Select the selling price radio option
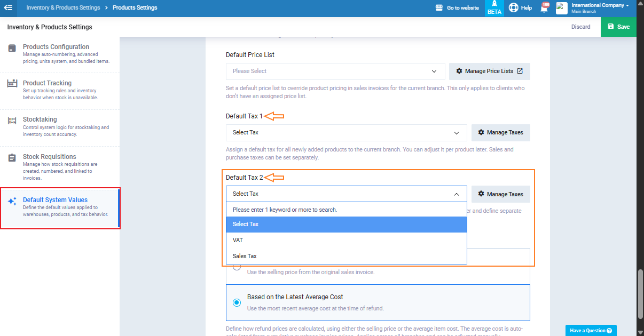This screenshot has width=644, height=336. point(237,267)
